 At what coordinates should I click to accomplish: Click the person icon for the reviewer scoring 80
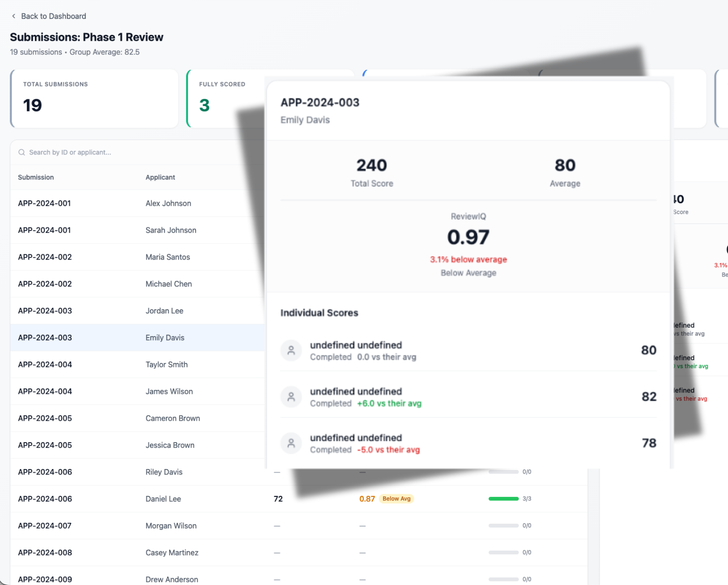coord(291,350)
